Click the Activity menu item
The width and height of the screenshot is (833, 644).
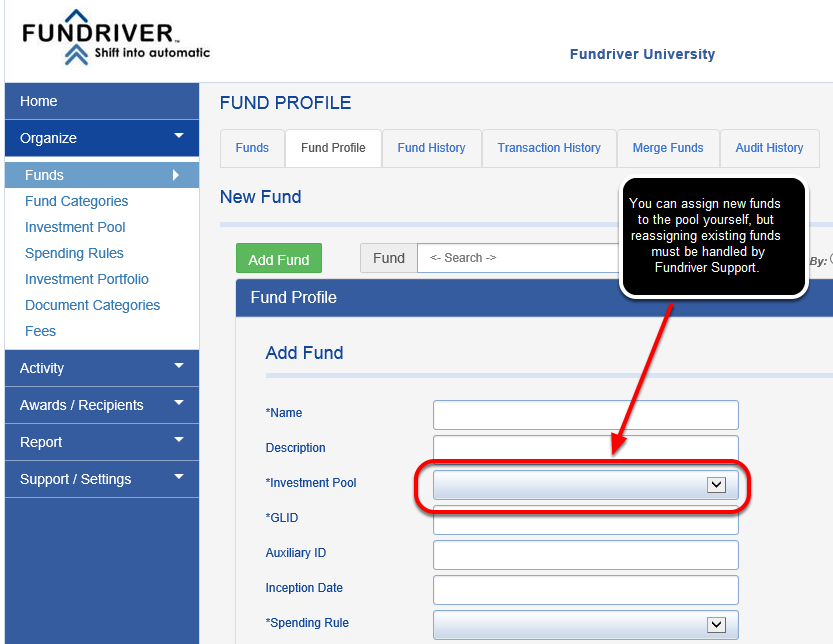102,368
